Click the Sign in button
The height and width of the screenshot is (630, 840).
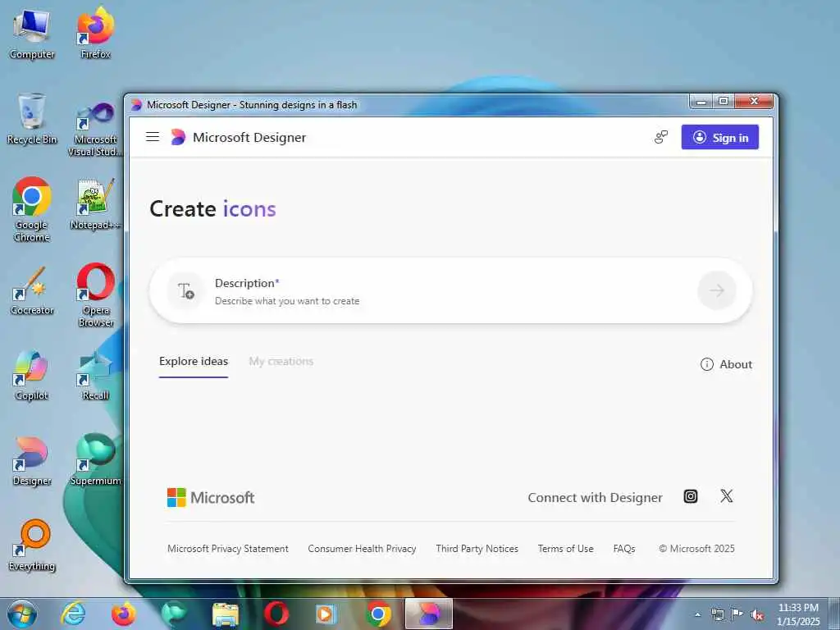coord(719,137)
